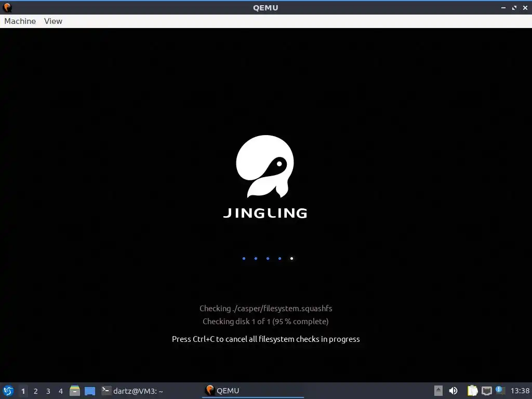Click the QEMU icon in the title bar
Viewport: 532px width, 399px height.
pos(7,7)
